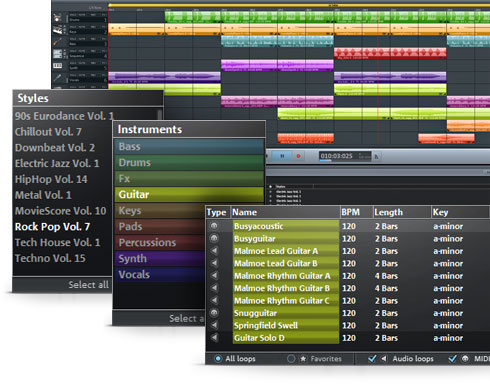Viewport: 490px width, 392px height.
Task: Select the Bass instrument category
Action: (x=189, y=147)
